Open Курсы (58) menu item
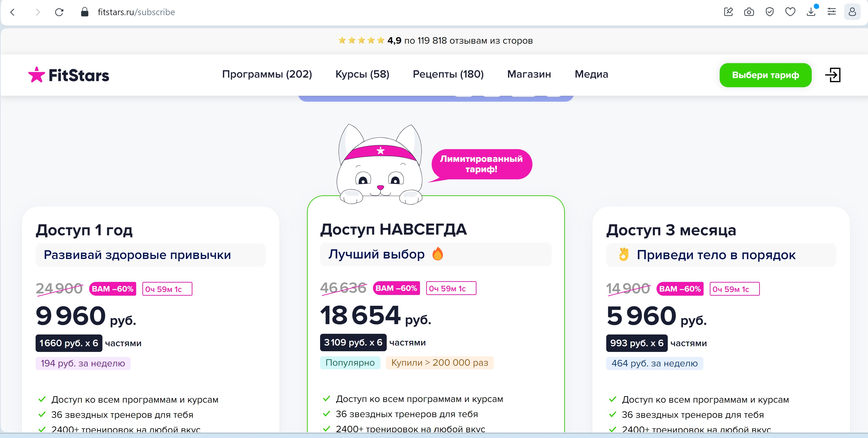This screenshot has width=868, height=438. pyautogui.click(x=362, y=74)
